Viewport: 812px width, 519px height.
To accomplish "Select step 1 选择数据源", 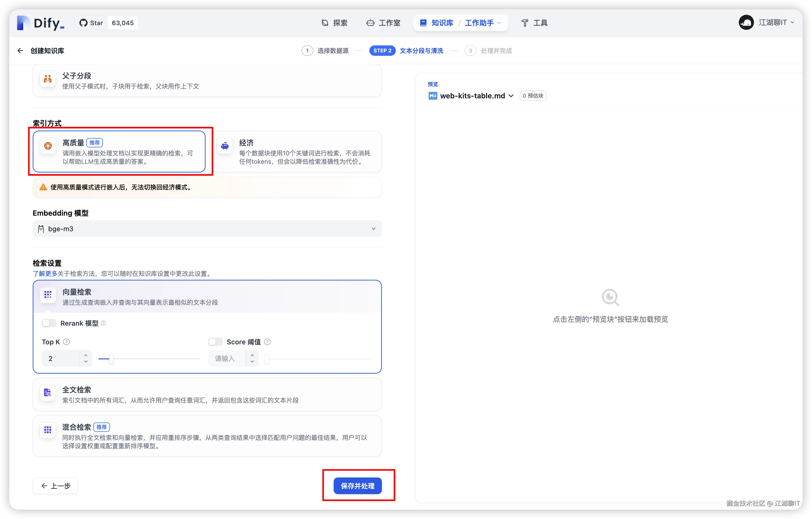I will (325, 51).
